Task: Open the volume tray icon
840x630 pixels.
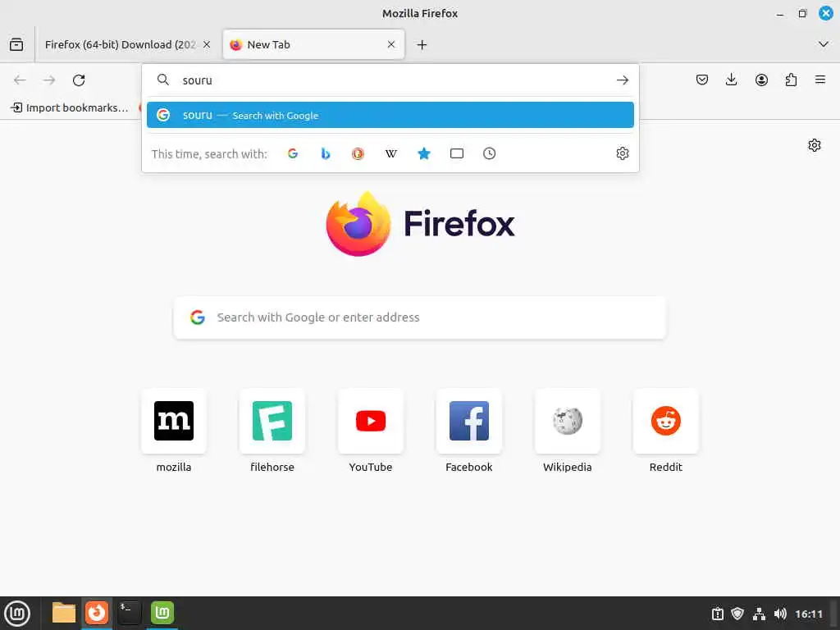Action: click(780, 614)
